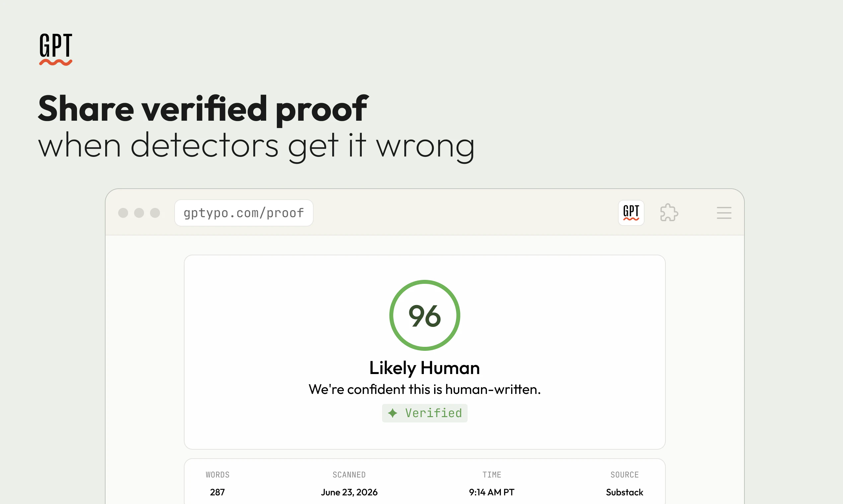
Task: Click the Likely Human heading
Action: click(424, 368)
